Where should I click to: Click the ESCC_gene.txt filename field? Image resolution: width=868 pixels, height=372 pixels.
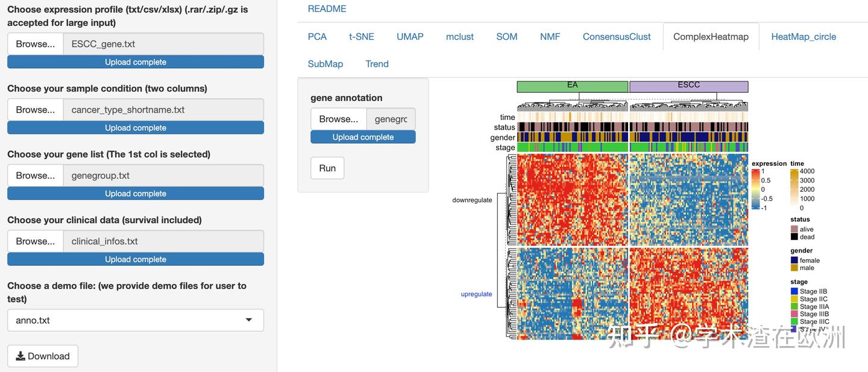(163, 44)
